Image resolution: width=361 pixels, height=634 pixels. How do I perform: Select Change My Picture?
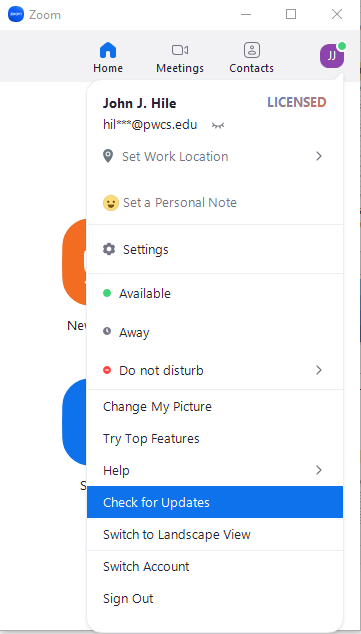click(215, 406)
